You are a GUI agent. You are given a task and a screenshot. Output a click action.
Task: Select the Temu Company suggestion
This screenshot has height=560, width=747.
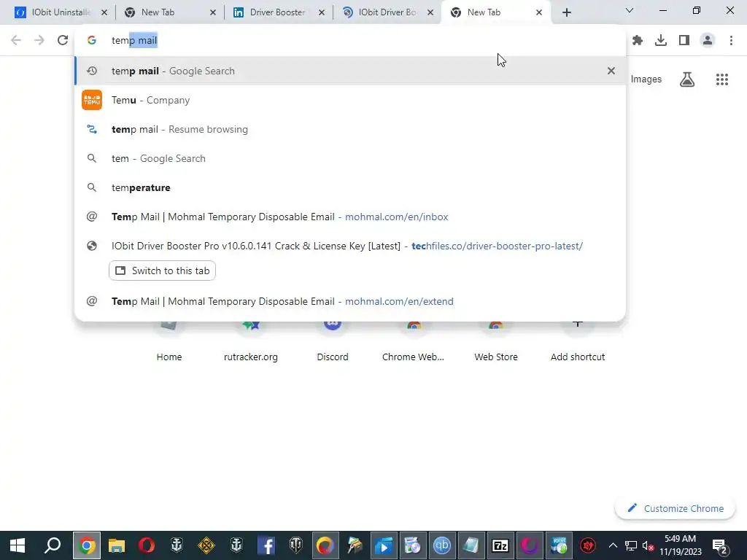pos(350,100)
